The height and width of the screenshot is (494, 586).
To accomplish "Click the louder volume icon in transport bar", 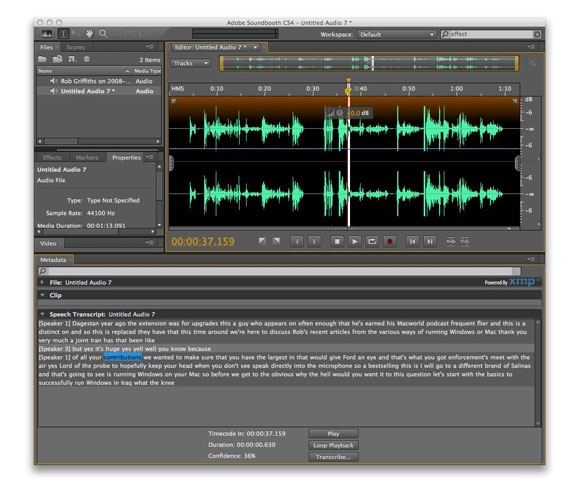I will point(451,241).
